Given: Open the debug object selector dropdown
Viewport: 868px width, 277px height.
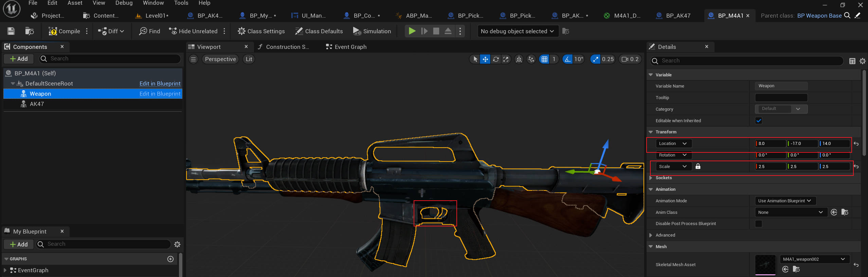Looking at the screenshot, I should [518, 31].
